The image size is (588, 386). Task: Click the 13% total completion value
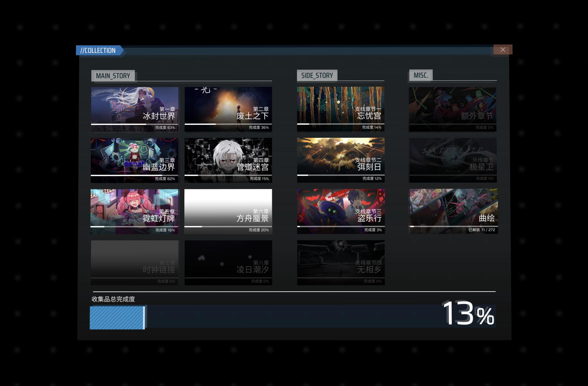(x=469, y=313)
